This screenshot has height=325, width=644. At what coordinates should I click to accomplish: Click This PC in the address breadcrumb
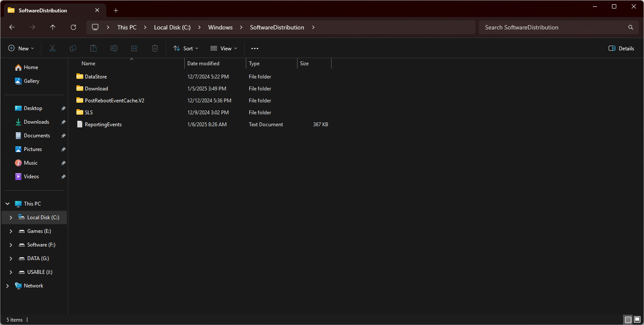(x=127, y=27)
